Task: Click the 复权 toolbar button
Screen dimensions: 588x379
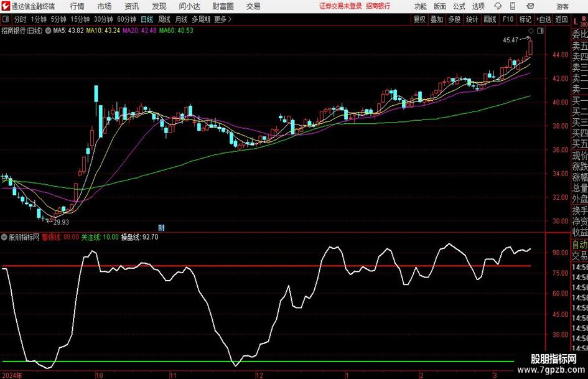Action: coord(419,19)
